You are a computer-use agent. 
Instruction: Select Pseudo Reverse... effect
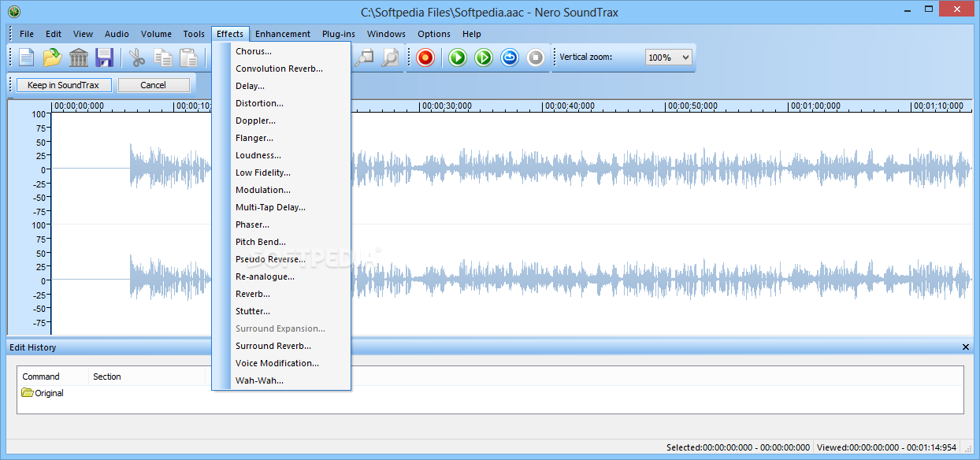(x=281, y=259)
